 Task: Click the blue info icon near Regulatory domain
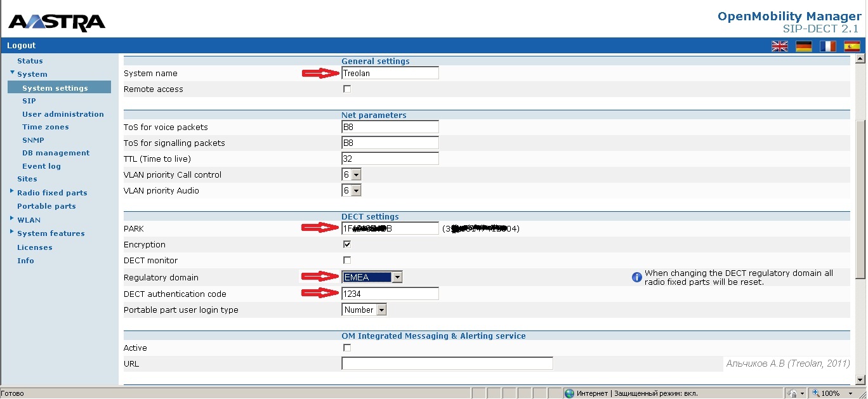(636, 278)
